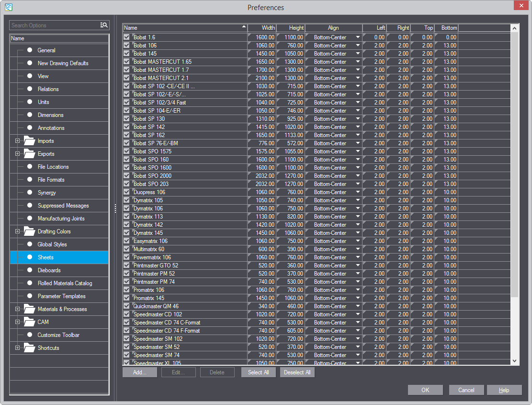
Task: Click the Exports folder icon
Action: (x=30, y=154)
